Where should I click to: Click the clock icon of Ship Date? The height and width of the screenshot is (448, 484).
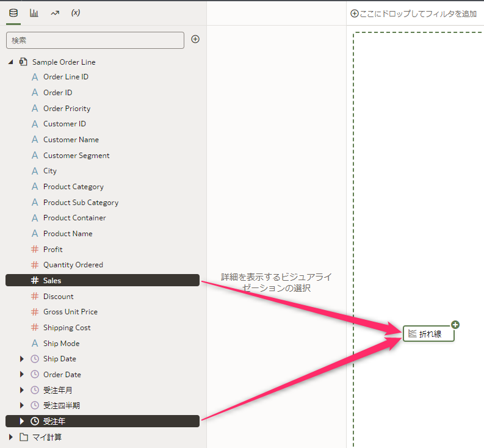click(x=35, y=359)
